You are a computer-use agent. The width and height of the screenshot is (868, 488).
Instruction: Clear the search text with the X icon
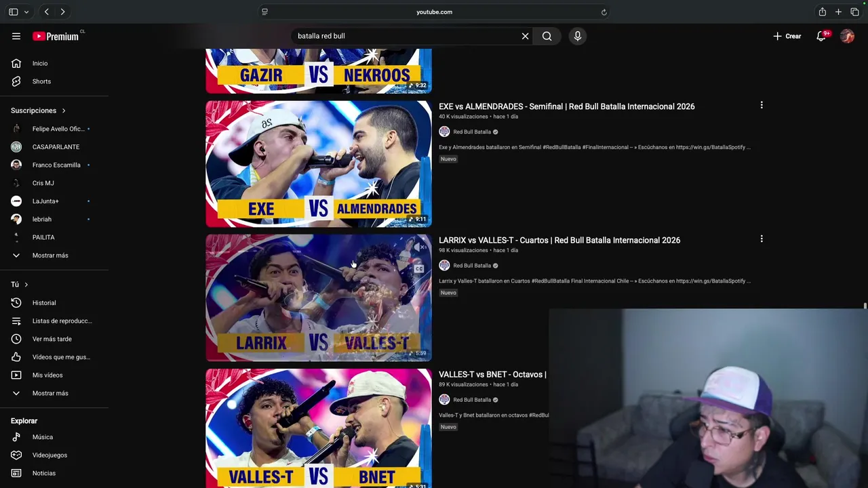point(525,36)
